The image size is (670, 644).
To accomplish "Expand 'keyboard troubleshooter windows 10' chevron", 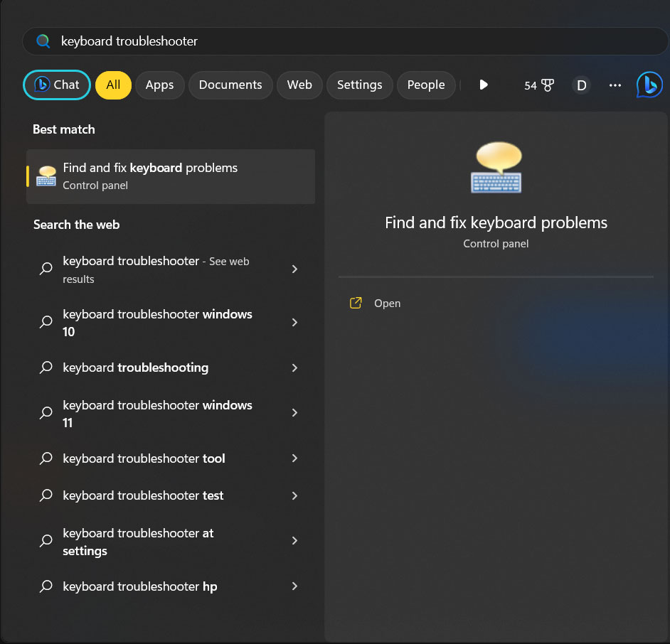I will tap(294, 323).
